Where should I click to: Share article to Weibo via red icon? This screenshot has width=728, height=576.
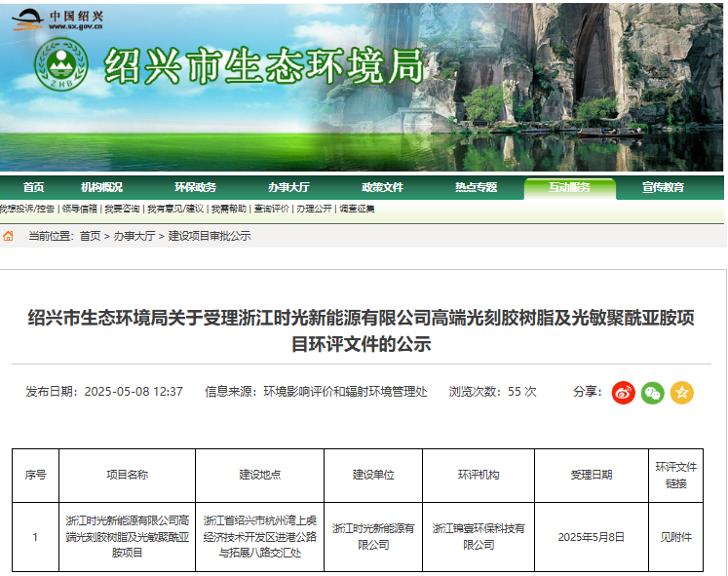(x=623, y=393)
